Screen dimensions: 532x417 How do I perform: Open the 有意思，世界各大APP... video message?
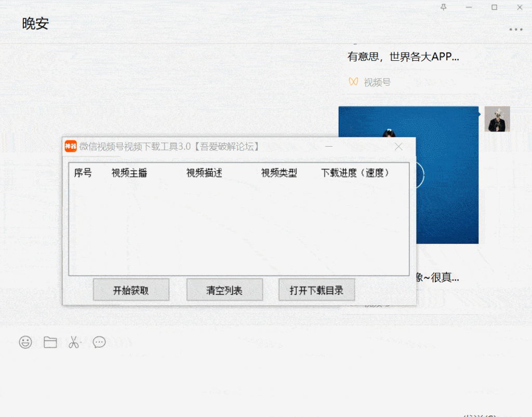[403, 57]
